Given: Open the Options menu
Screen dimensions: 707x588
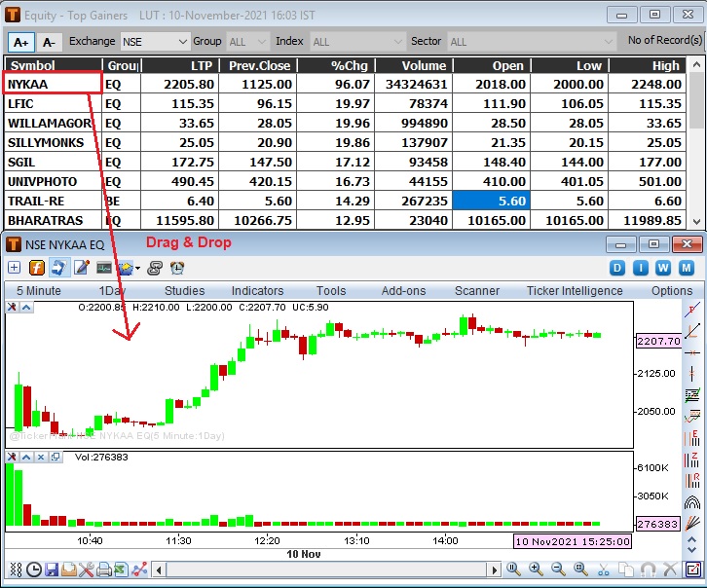Looking at the screenshot, I should tap(672, 291).
